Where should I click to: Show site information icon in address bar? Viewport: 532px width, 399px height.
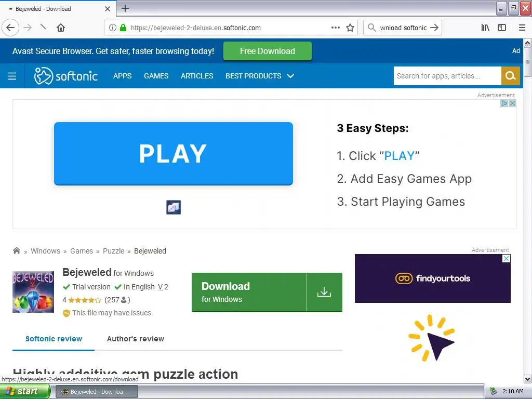point(113,28)
